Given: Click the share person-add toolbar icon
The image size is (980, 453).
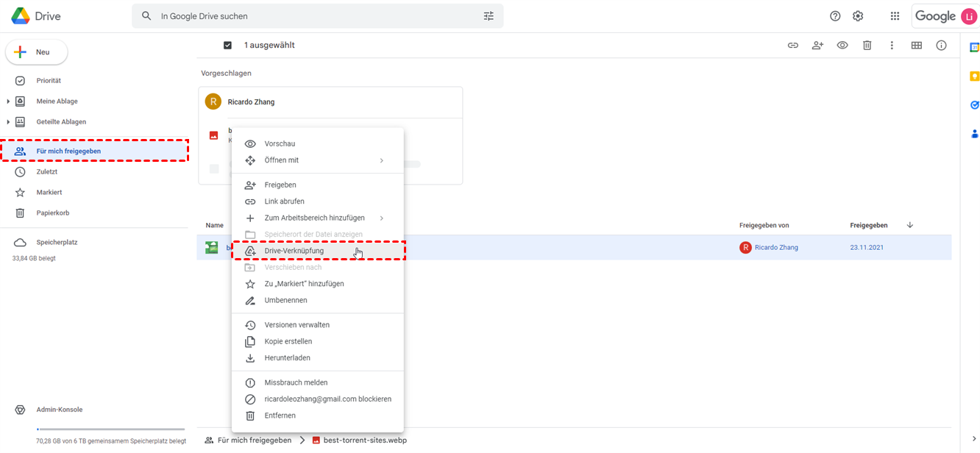Looking at the screenshot, I should coord(817,46).
